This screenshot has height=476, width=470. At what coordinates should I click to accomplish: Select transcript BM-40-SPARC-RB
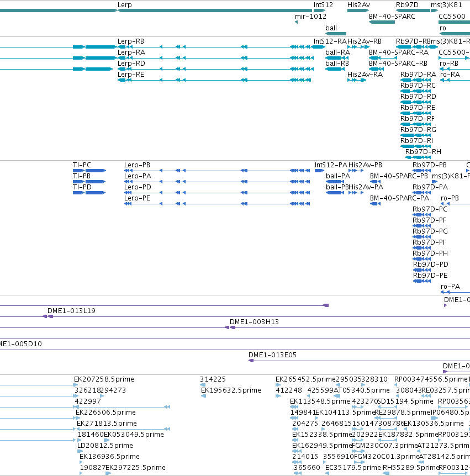pos(398,64)
